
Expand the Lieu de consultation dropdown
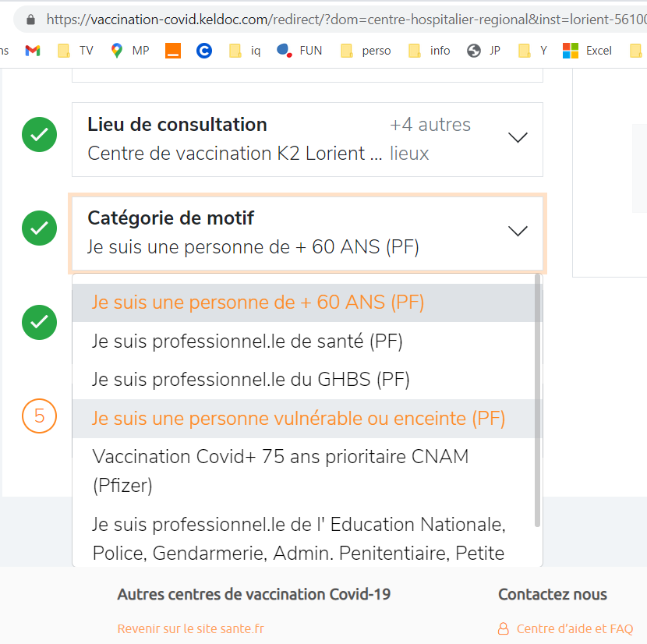[518, 138]
